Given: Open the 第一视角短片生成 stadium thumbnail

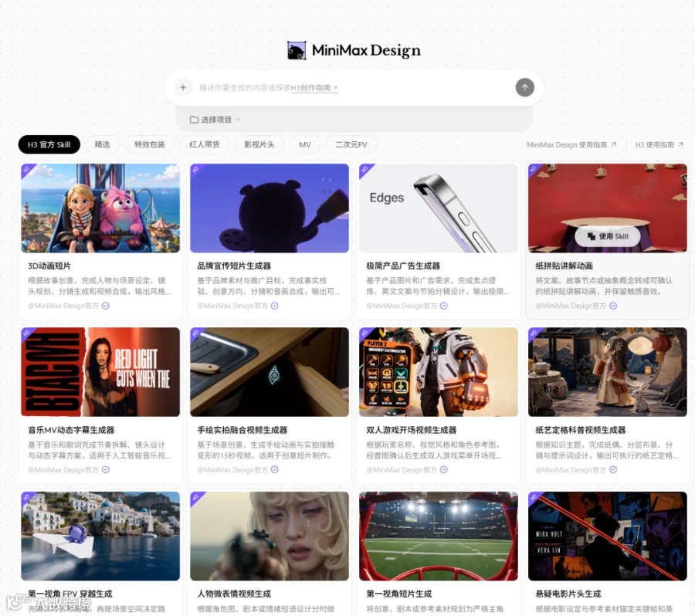Looking at the screenshot, I should [x=439, y=536].
